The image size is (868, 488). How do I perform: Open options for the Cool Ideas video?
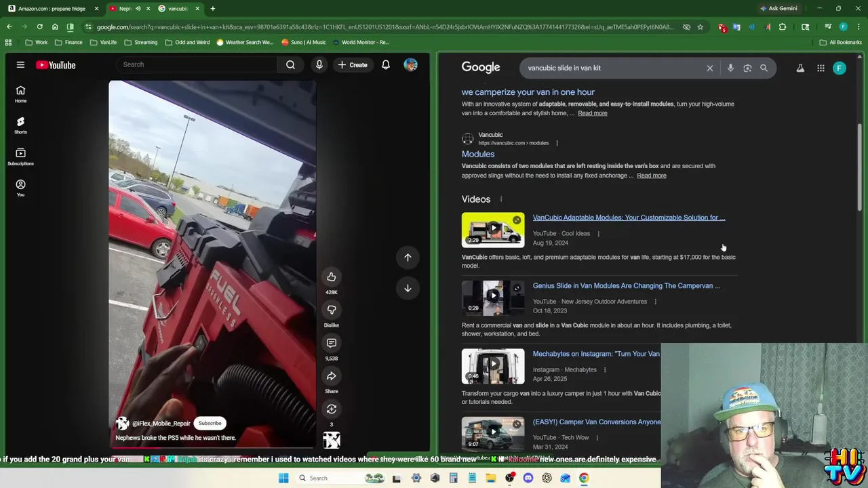tap(598, 234)
